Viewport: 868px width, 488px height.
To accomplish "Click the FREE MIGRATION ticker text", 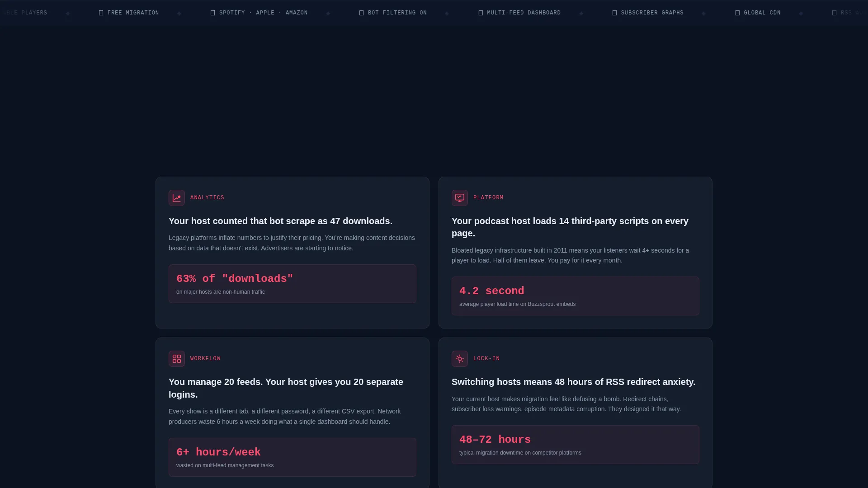I will click(x=133, y=13).
